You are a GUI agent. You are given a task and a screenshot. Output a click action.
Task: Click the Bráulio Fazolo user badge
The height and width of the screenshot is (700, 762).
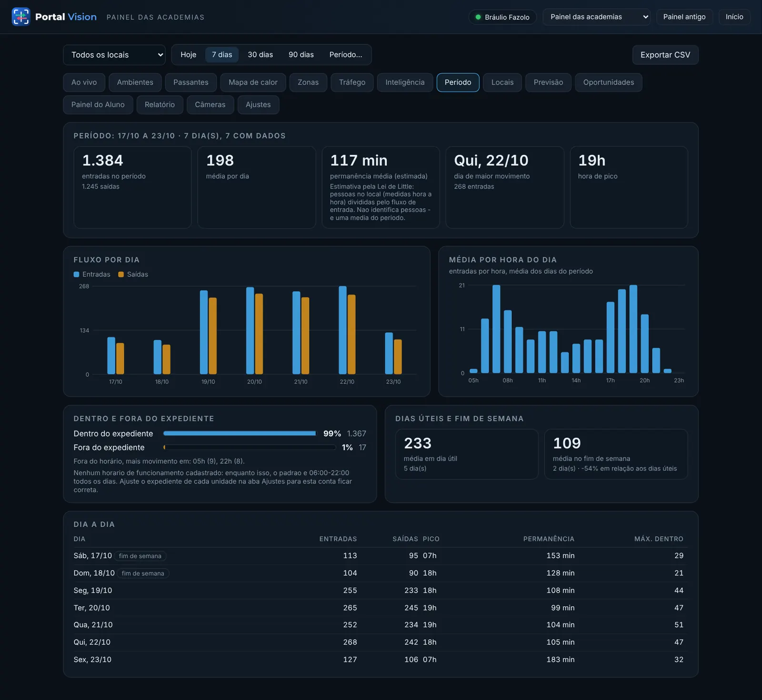[x=502, y=17]
